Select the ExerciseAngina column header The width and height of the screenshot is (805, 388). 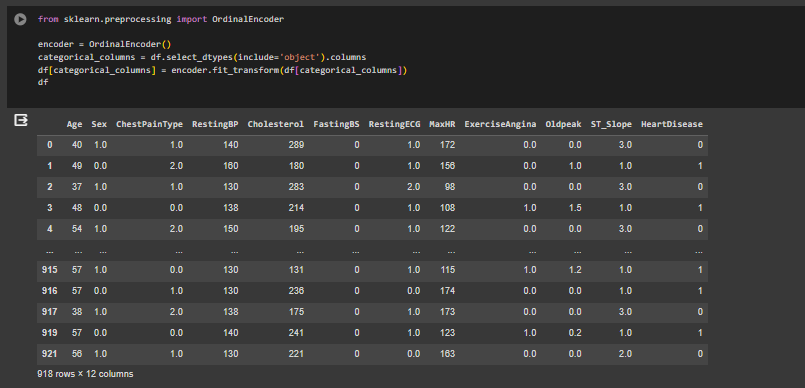coord(501,124)
